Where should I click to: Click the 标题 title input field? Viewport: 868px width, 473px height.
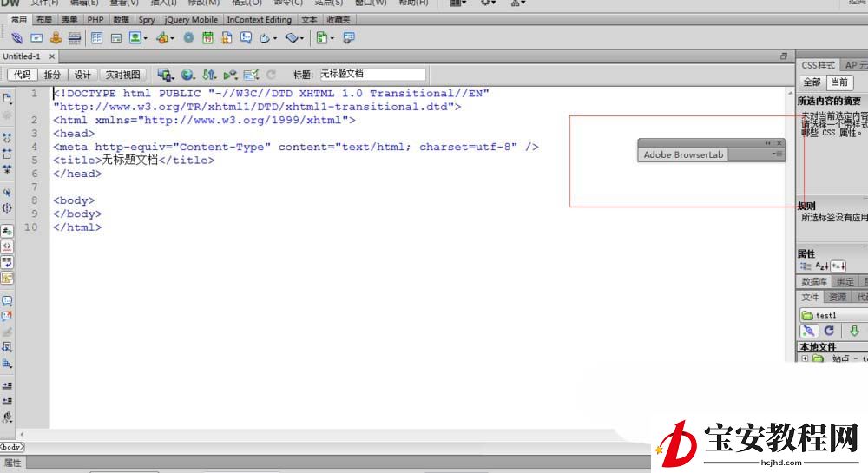click(373, 74)
